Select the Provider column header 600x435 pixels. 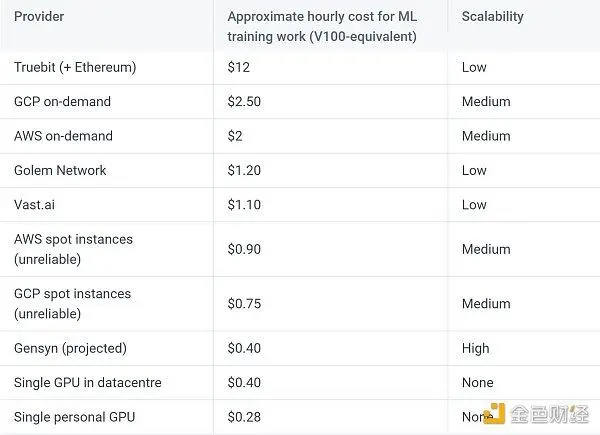point(39,16)
